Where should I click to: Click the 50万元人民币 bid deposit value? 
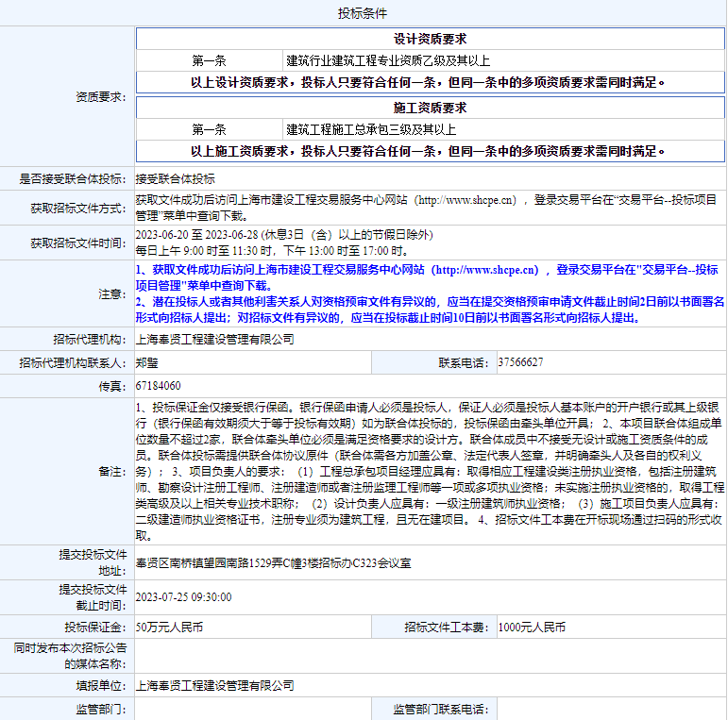click(x=169, y=627)
